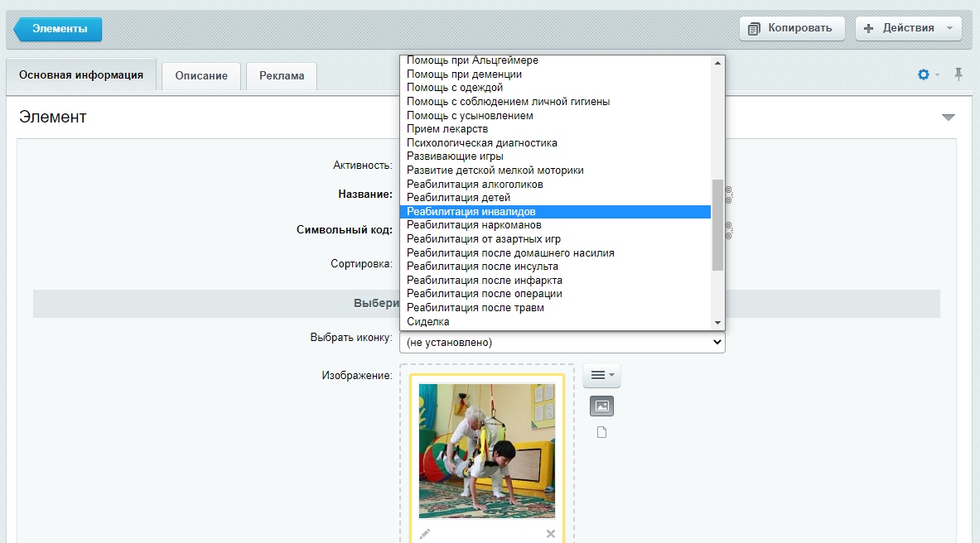Click the list scrollbar down arrow

[x=717, y=323]
